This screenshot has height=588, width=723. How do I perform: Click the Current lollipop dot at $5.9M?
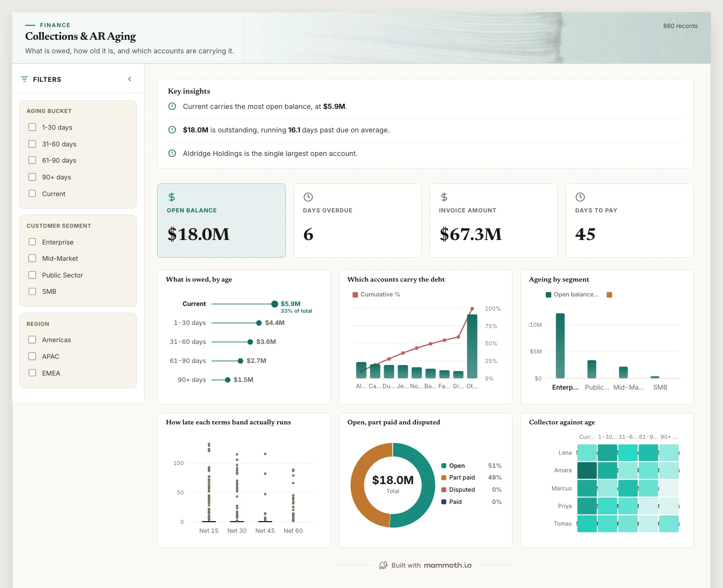point(274,304)
